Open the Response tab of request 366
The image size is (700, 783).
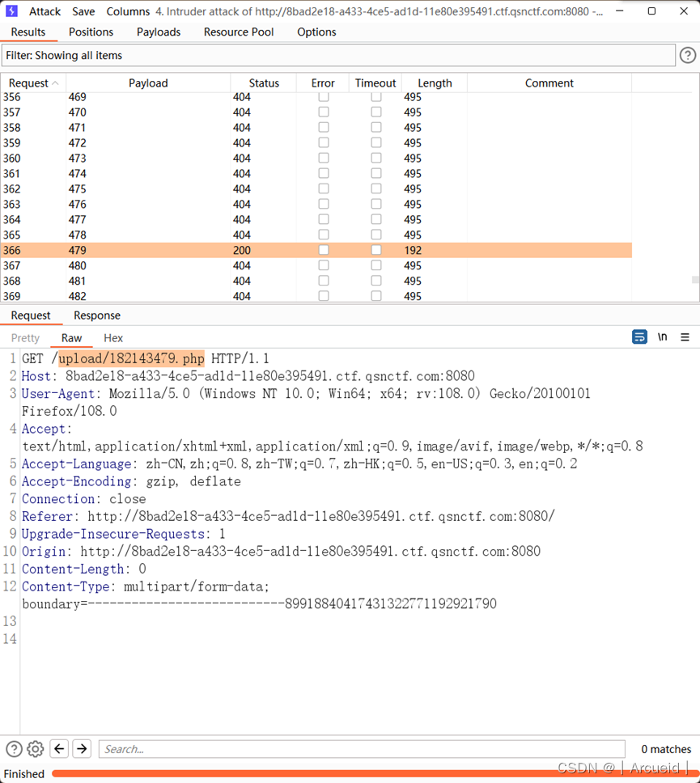coord(96,315)
